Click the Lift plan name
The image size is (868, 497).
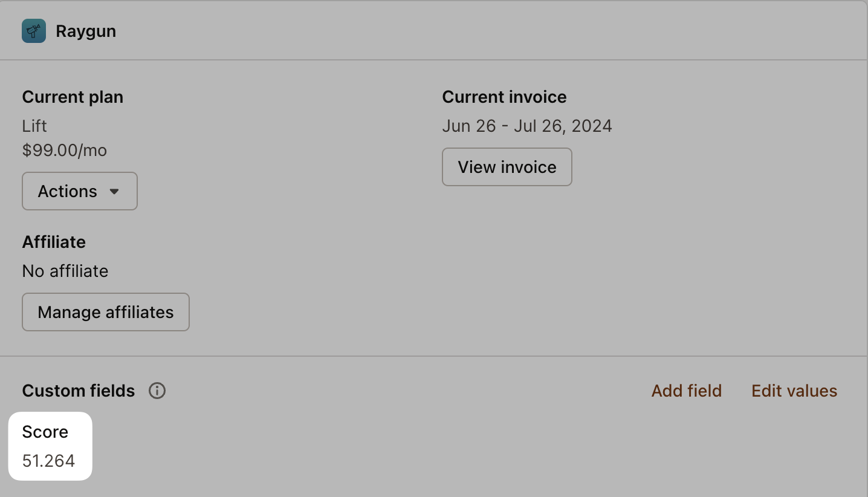(x=34, y=126)
